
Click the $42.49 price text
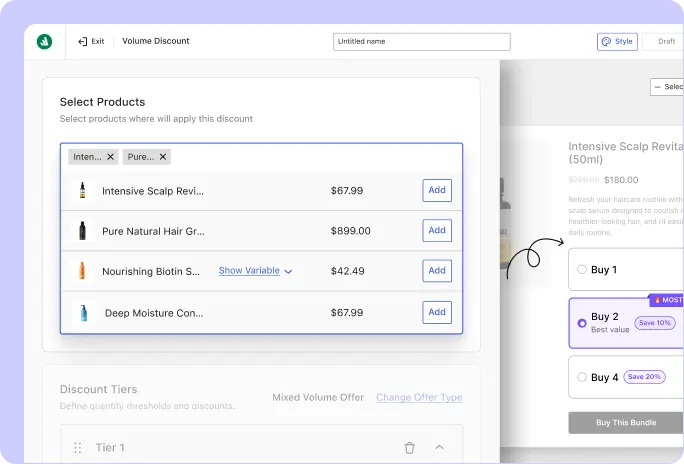tap(348, 271)
